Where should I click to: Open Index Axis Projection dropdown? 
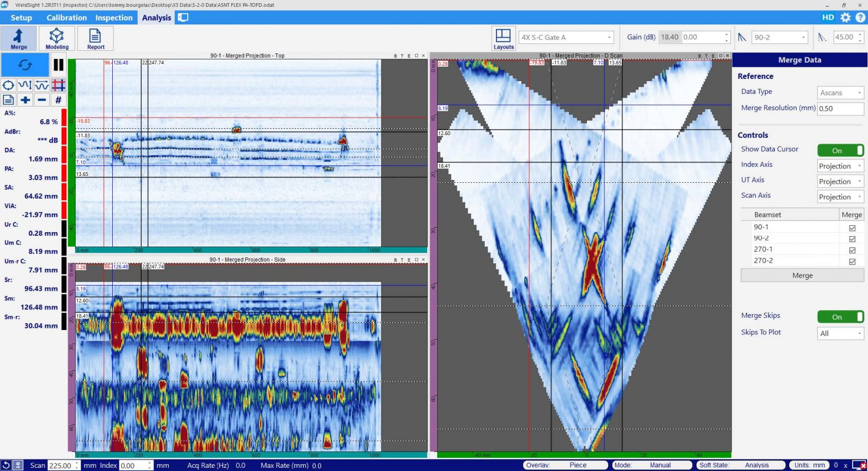pyautogui.click(x=840, y=166)
